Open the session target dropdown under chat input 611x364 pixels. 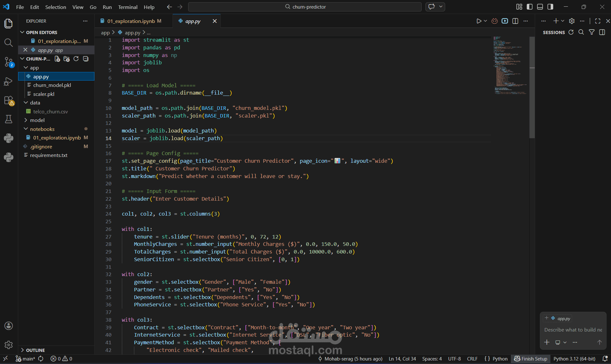tap(561, 342)
